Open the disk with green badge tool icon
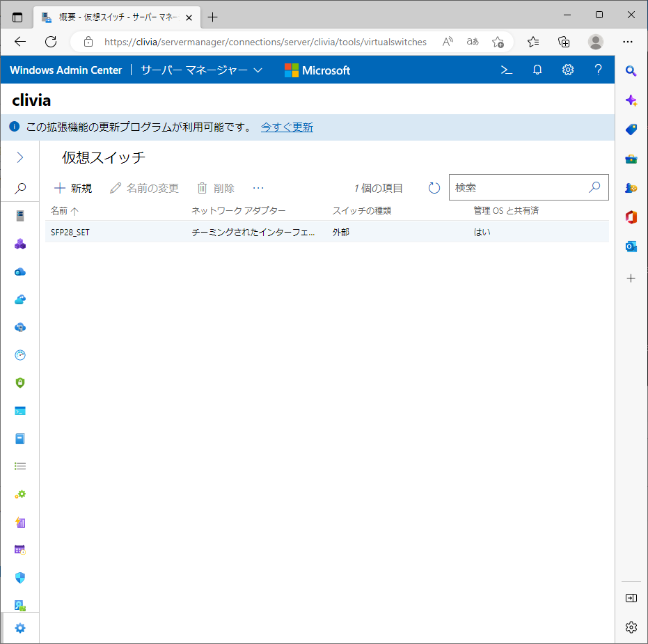This screenshot has height=644, width=648. pyautogui.click(x=19, y=606)
